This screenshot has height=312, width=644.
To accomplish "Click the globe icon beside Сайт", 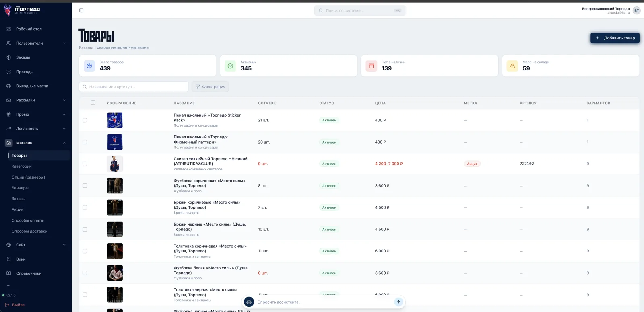I will (9, 245).
